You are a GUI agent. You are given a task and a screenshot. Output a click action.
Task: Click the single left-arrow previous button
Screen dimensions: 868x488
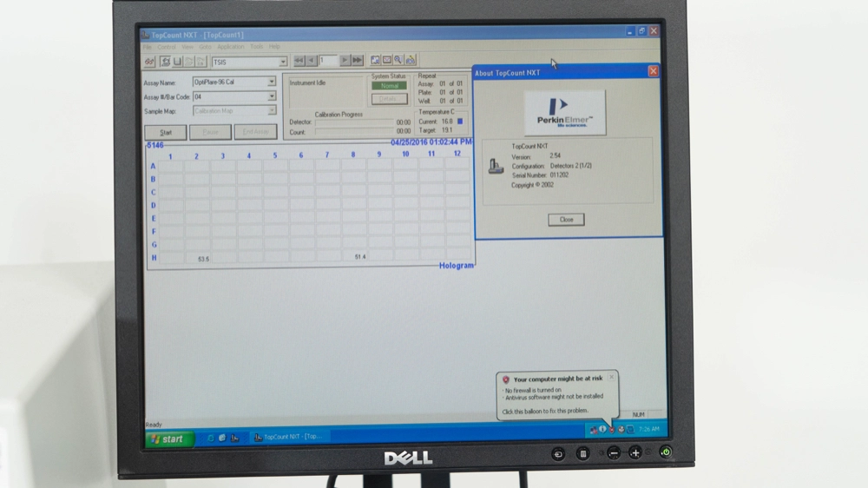point(311,61)
